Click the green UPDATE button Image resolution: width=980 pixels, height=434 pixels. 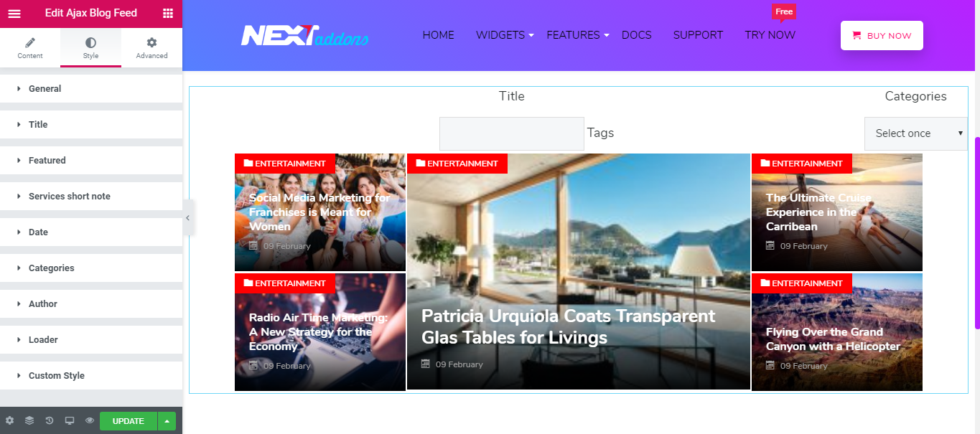coord(129,421)
